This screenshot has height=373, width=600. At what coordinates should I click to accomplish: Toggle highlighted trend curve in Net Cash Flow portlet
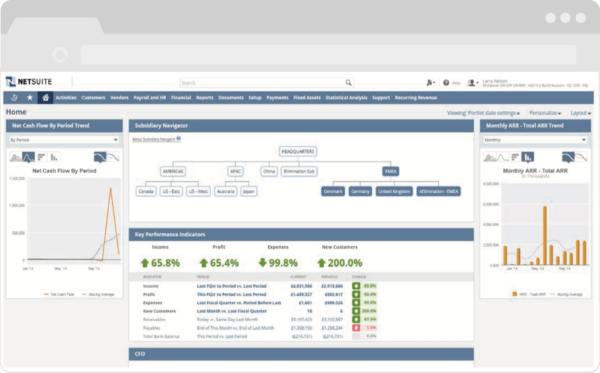(100, 157)
